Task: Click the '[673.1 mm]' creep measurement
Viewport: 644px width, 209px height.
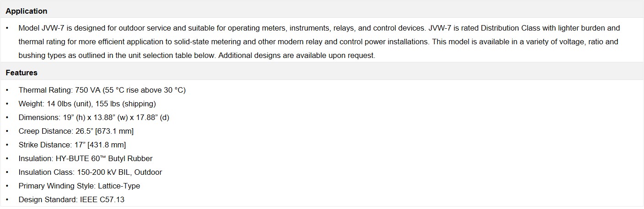Action: pyautogui.click(x=114, y=131)
